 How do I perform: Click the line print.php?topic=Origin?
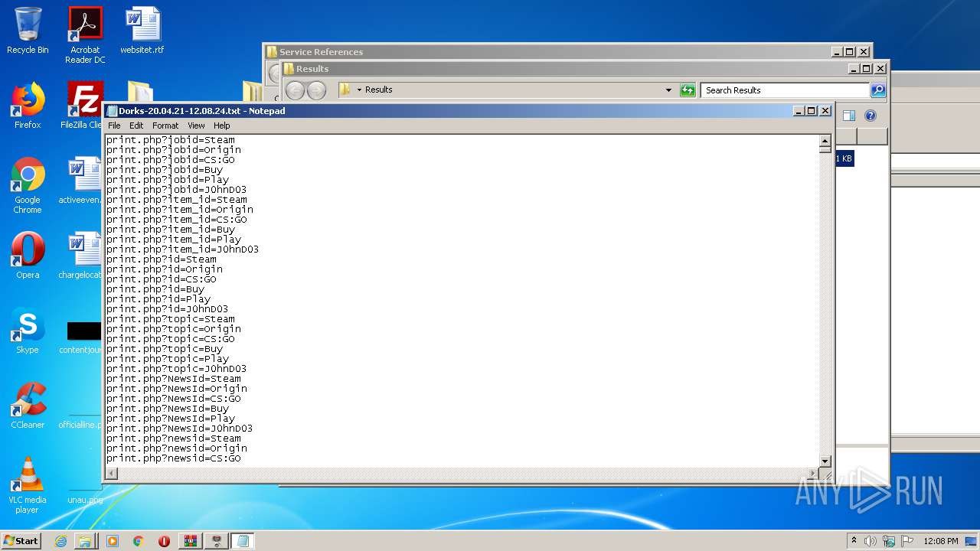coord(174,329)
